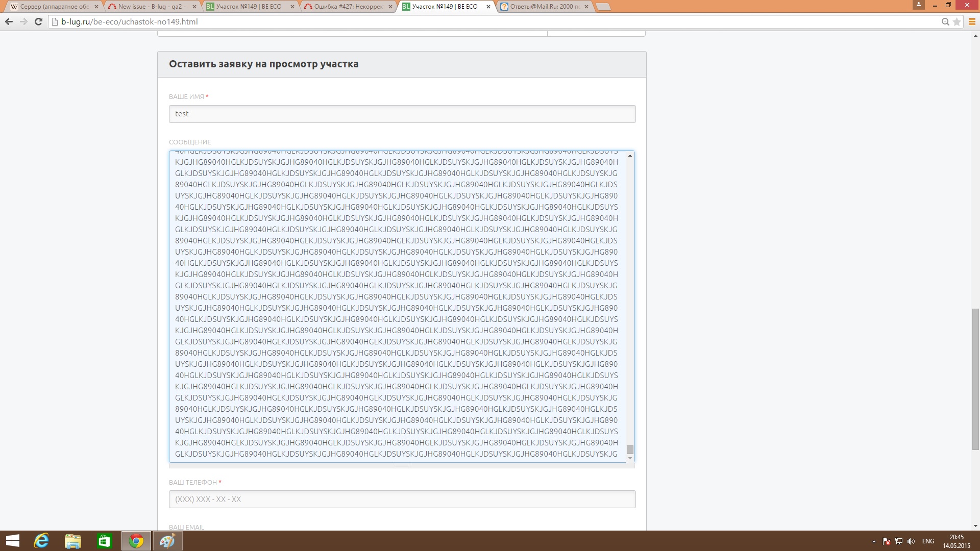Click the textarea resize handle bar
980x551 pixels.
402,465
